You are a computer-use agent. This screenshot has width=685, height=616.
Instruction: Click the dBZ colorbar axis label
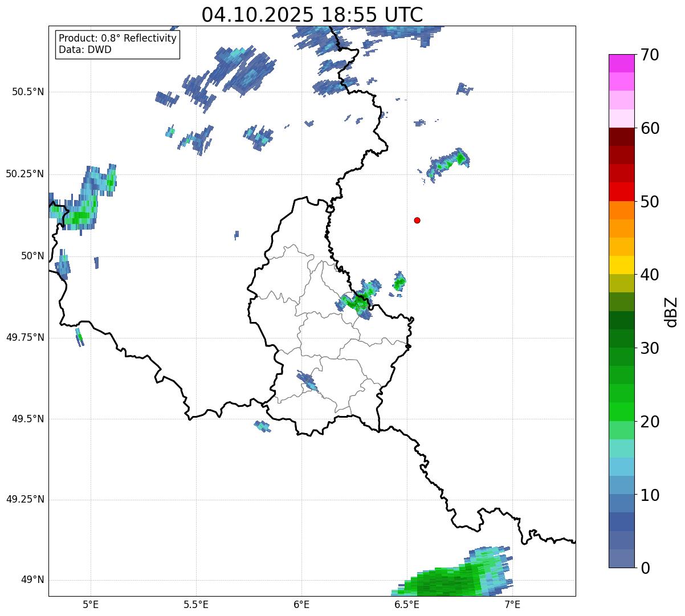(x=671, y=311)
